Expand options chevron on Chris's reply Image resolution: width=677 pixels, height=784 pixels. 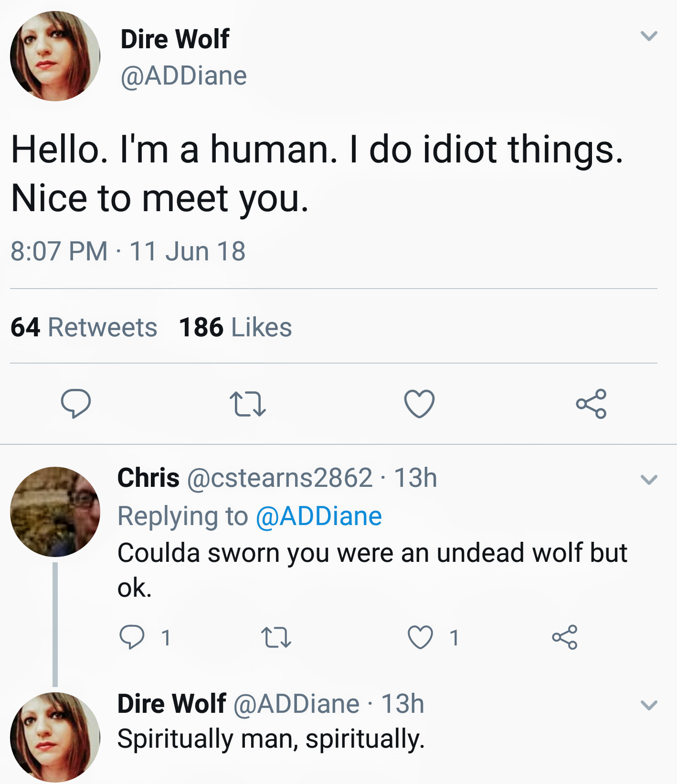click(649, 479)
